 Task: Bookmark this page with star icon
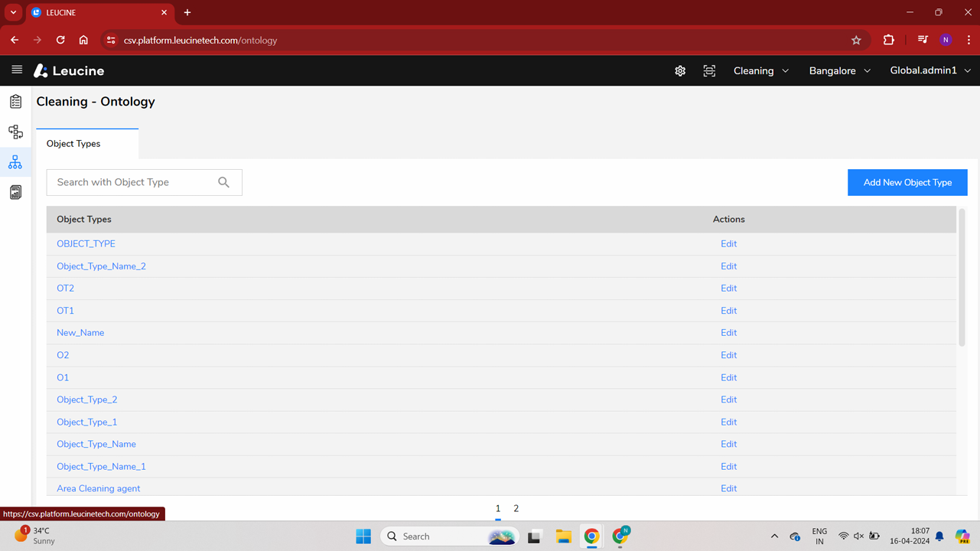click(856, 41)
